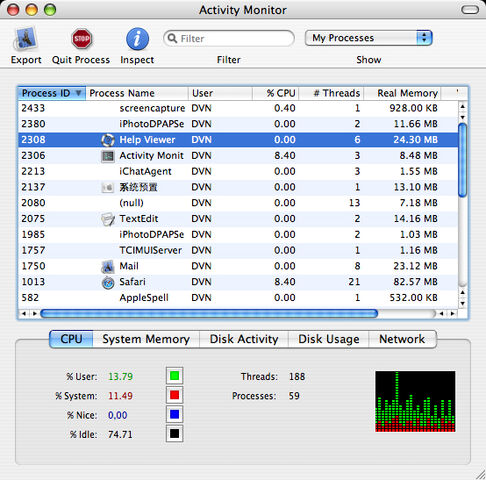Click process ID 1013
486x480 pixels.
click(x=33, y=282)
